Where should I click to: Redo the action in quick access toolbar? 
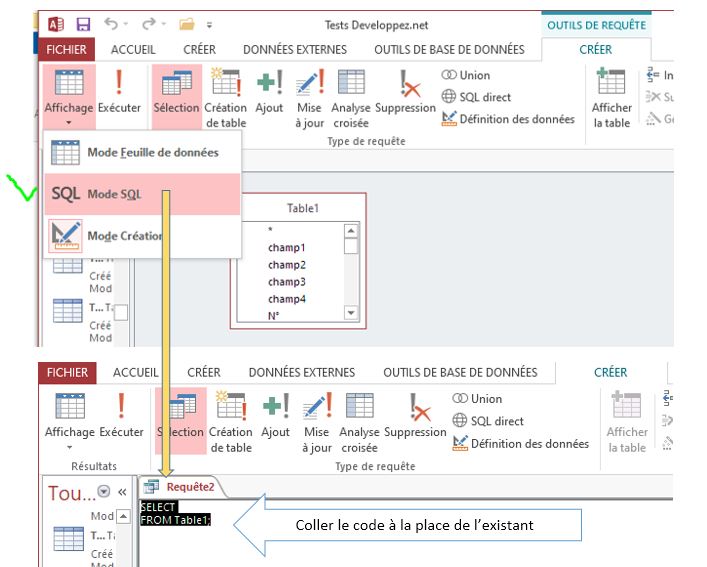(149, 23)
